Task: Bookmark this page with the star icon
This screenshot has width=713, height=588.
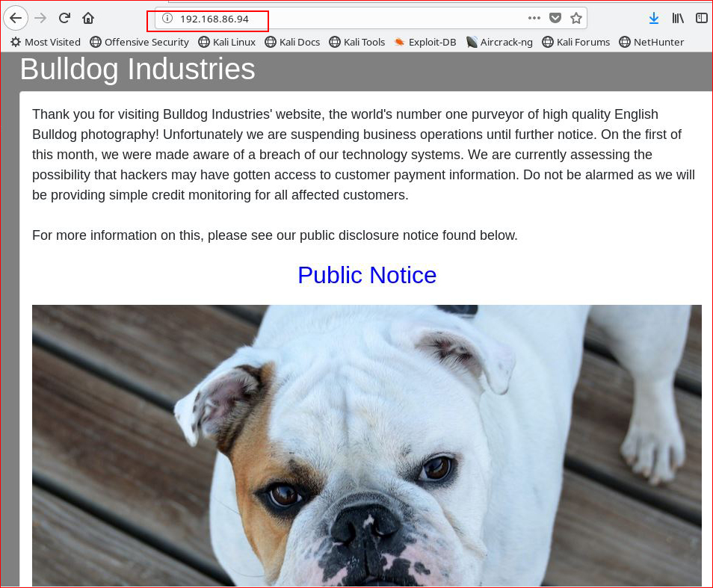Action: [x=576, y=18]
